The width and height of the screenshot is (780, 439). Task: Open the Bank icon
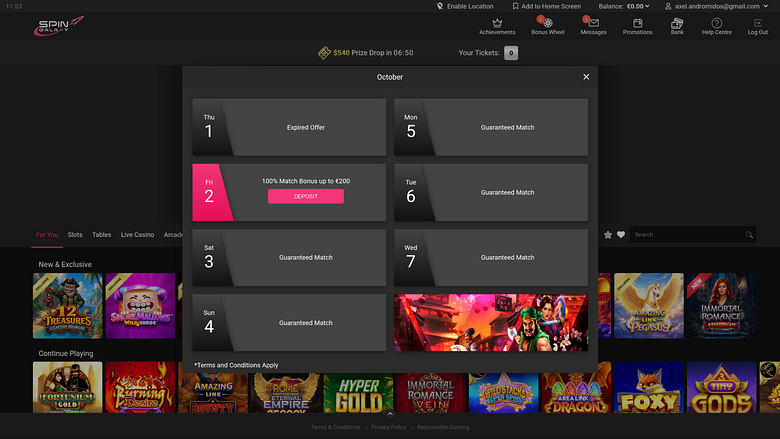[x=677, y=23]
